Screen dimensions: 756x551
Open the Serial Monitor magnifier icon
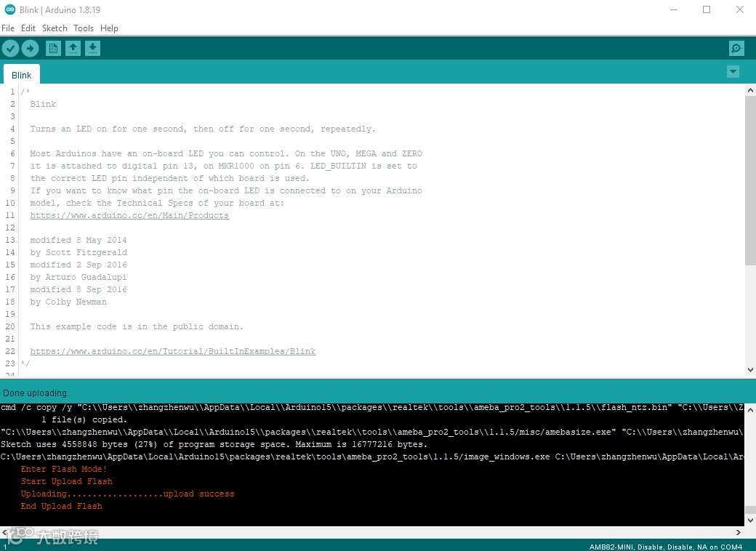coord(736,48)
